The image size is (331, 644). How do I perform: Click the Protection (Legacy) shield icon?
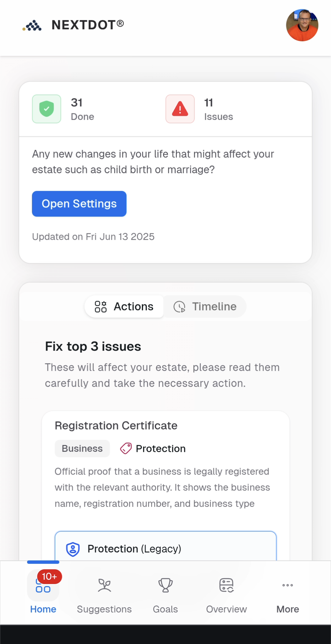[x=73, y=549]
